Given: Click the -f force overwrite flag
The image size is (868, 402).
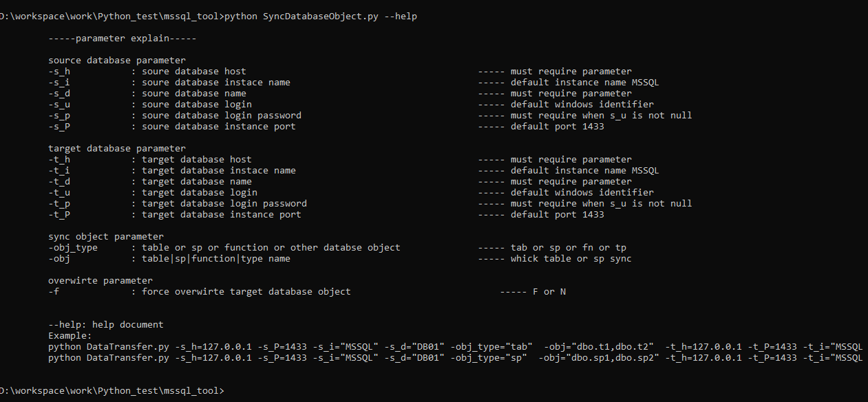Looking at the screenshot, I should (54, 292).
